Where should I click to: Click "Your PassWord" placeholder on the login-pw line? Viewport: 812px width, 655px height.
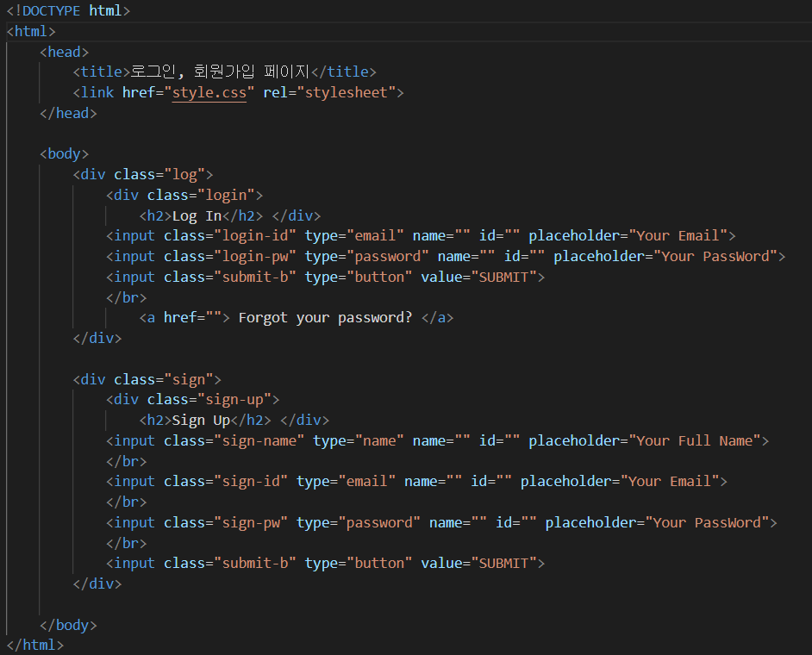coord(715,257)
